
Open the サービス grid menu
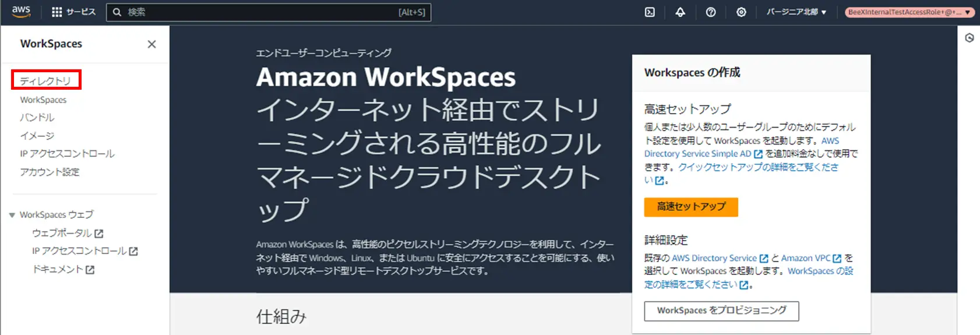(x=73, y=12)
